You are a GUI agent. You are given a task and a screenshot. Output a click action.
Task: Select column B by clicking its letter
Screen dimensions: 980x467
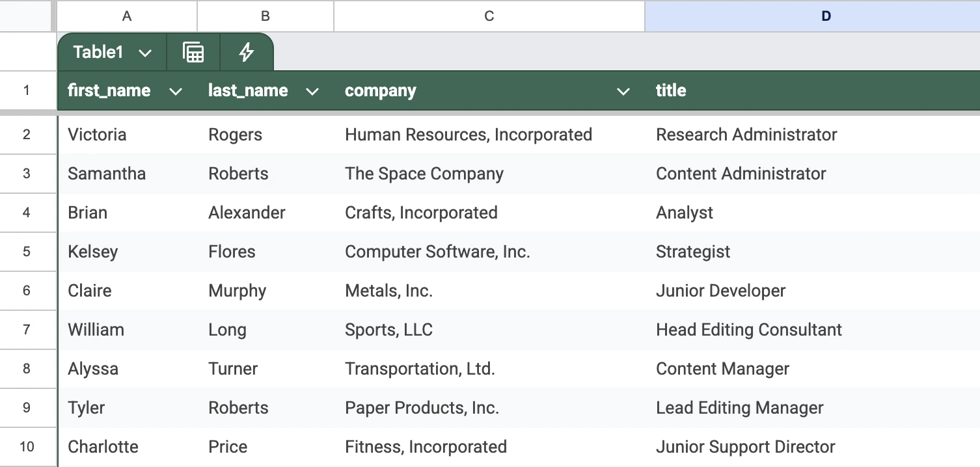pos(264,16)
